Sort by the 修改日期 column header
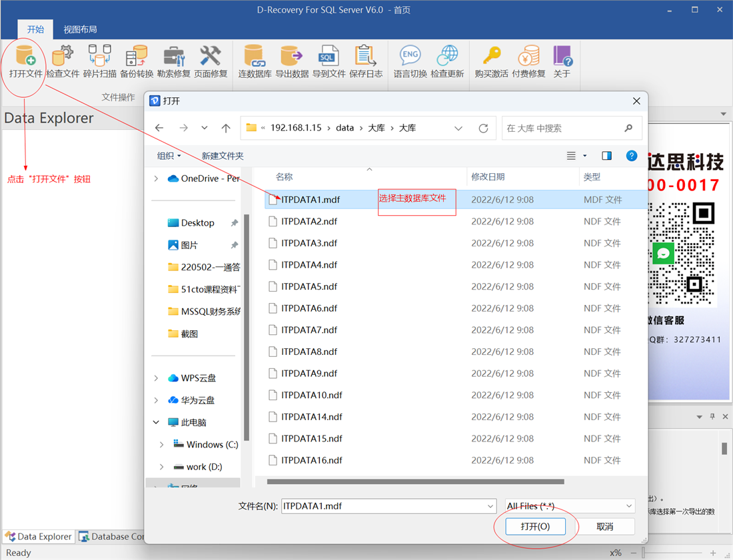733x560 pixels. 488,177
